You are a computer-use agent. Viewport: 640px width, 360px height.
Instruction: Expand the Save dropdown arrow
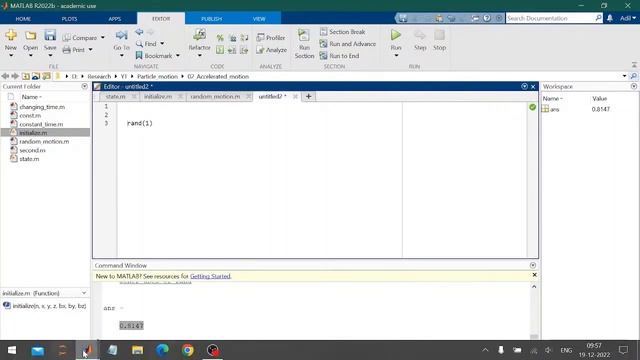point(50,56)
